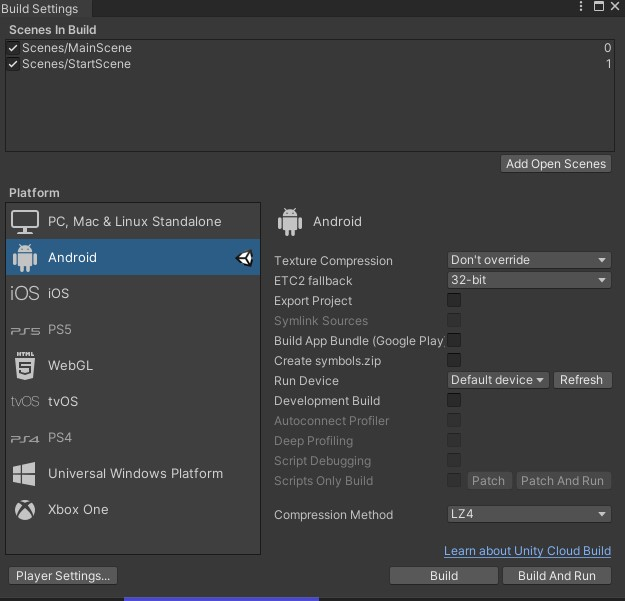Click the Build And Run button
The height and width of the screenshot is (601, 625).
tap(557, 576)
